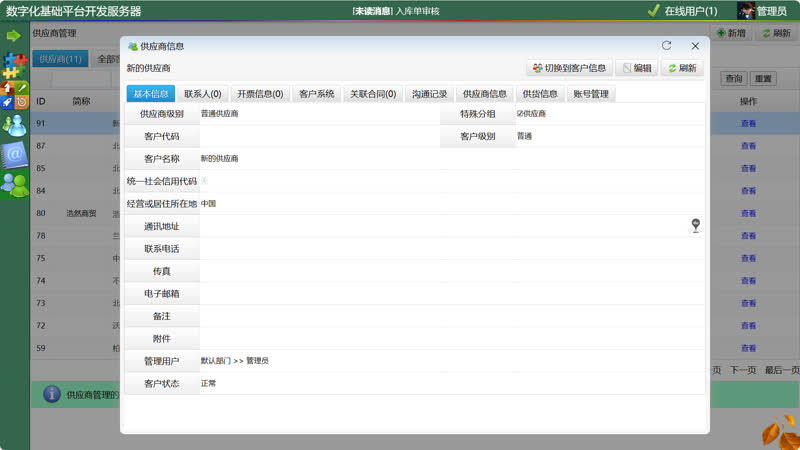Screen dimensions: 800x450
Task: Select the 沟通记录 tab
Action: 429,94
